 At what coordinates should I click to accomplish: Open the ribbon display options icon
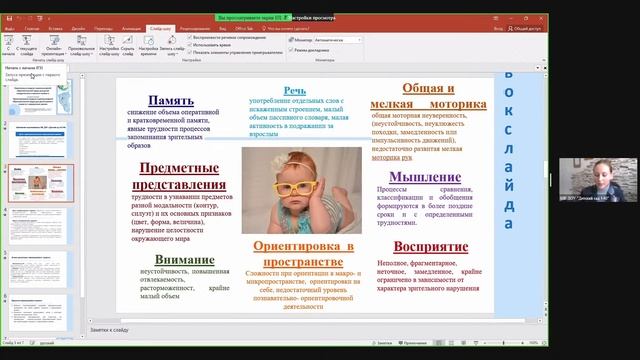(x=496, y=18)
